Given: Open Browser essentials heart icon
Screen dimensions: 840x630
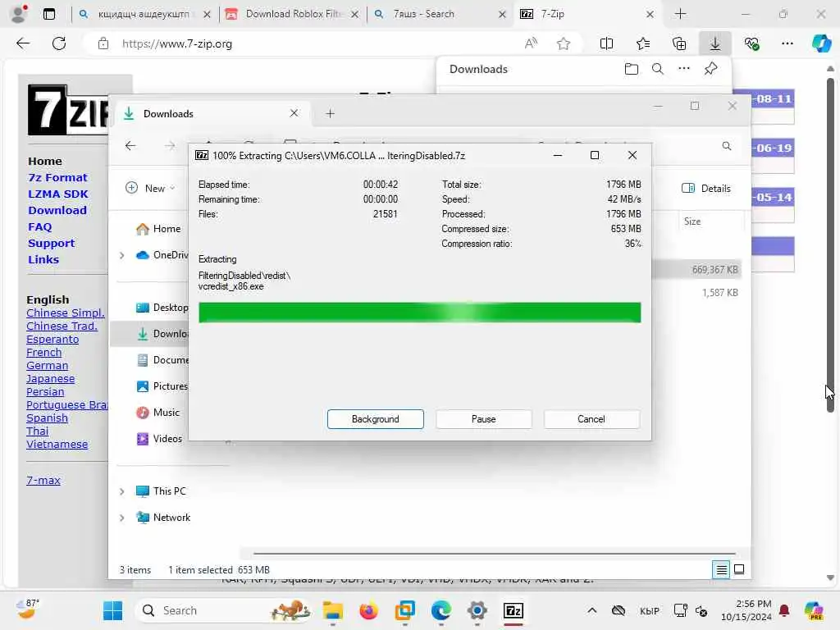Looking at the screenshot, I should [751, 43].
